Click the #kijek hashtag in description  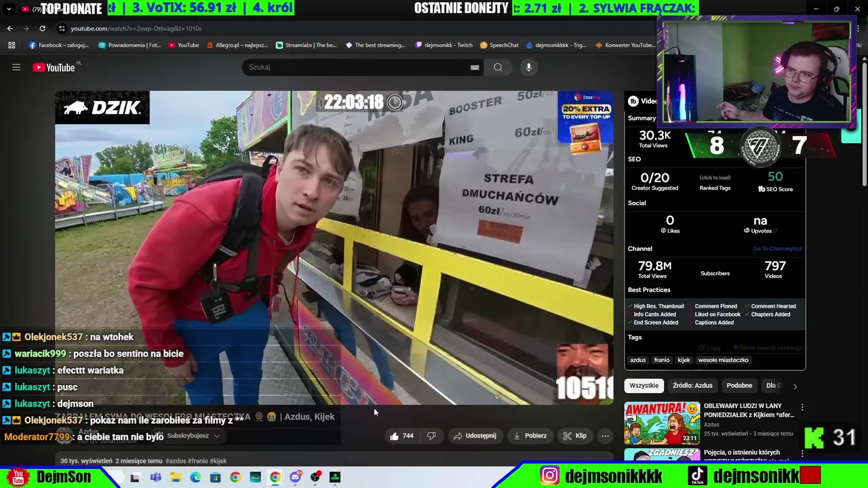218,461
